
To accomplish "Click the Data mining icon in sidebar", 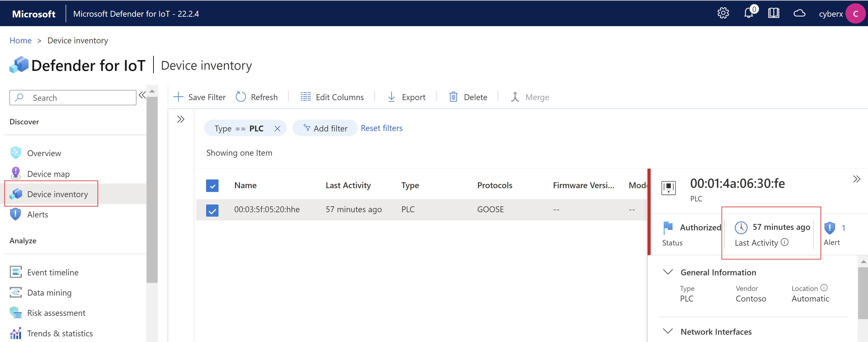I will click(x=16, y=292).
